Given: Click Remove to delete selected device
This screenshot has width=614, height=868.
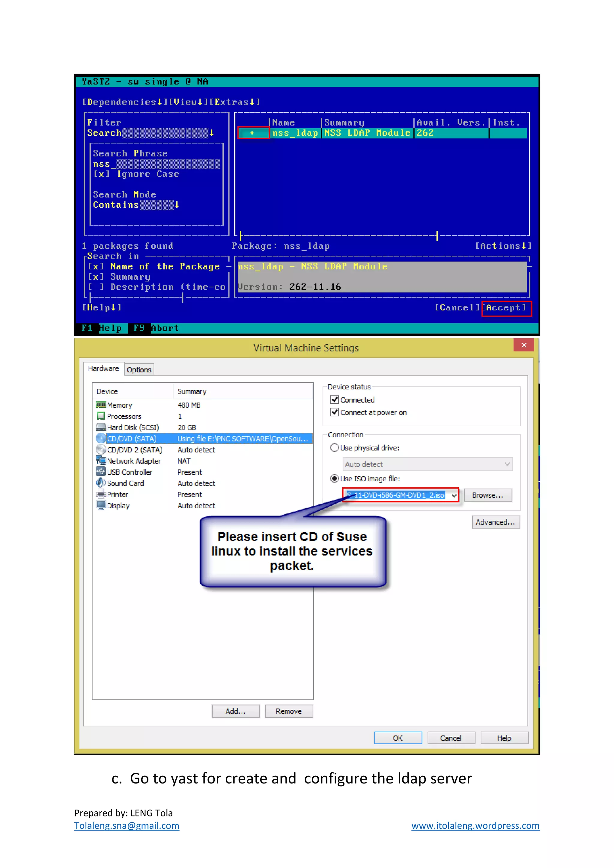Looking at the screenshot, I should 289,711.
